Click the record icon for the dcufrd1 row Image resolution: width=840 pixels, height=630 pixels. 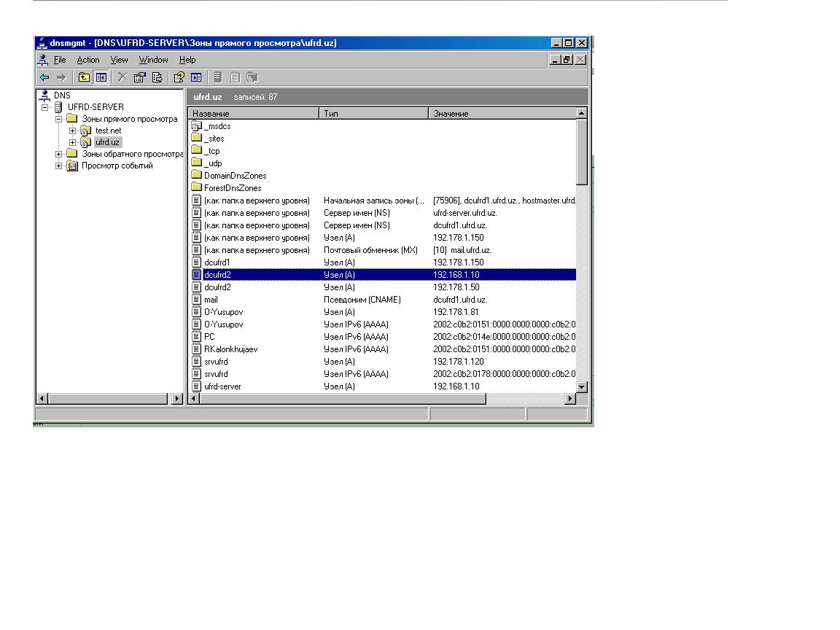[197, 262]
